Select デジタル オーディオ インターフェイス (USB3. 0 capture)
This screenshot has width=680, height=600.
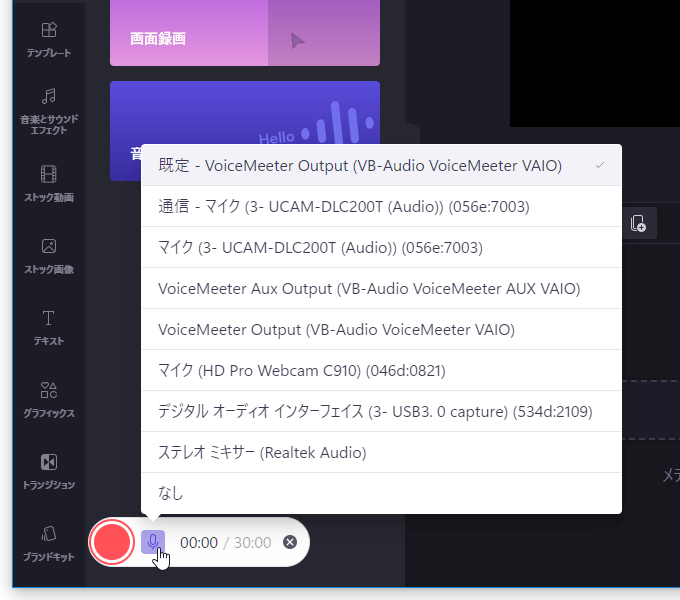click(x=381, y=411)
